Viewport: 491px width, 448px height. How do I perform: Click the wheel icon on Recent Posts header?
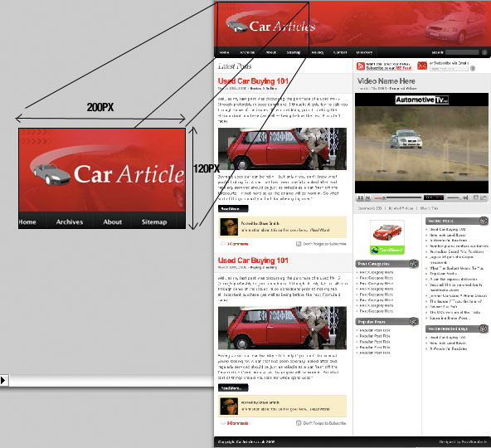(484, 221)
